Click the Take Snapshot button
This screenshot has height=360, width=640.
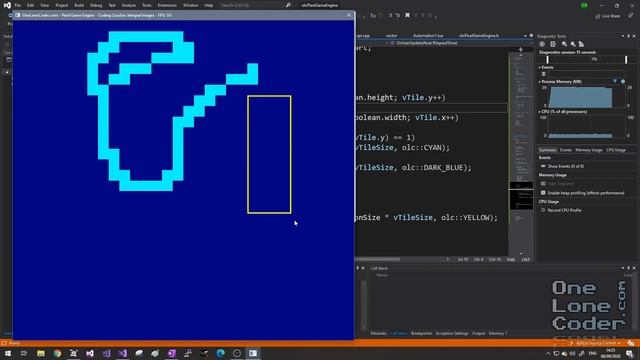[x=558, y=184]
